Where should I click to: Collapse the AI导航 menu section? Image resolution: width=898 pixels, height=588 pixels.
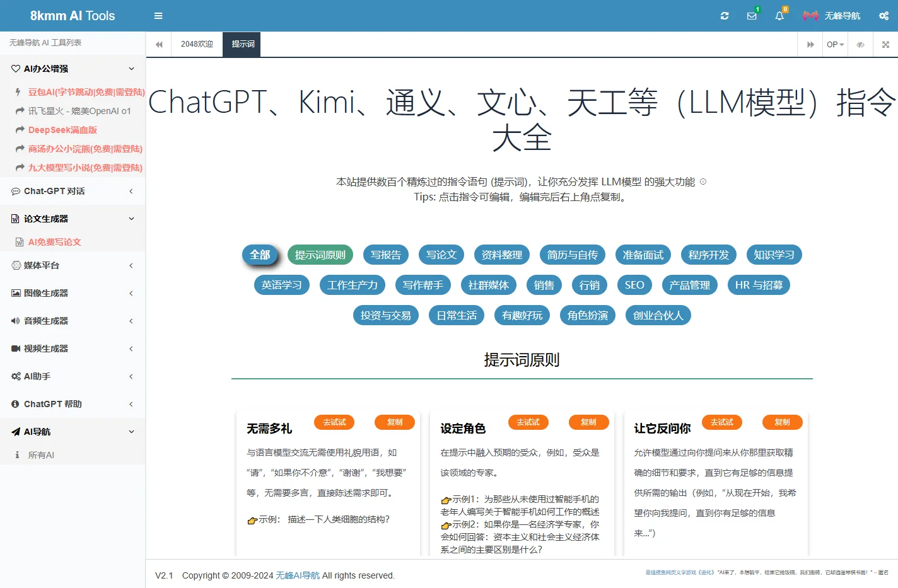pos(73,432)
